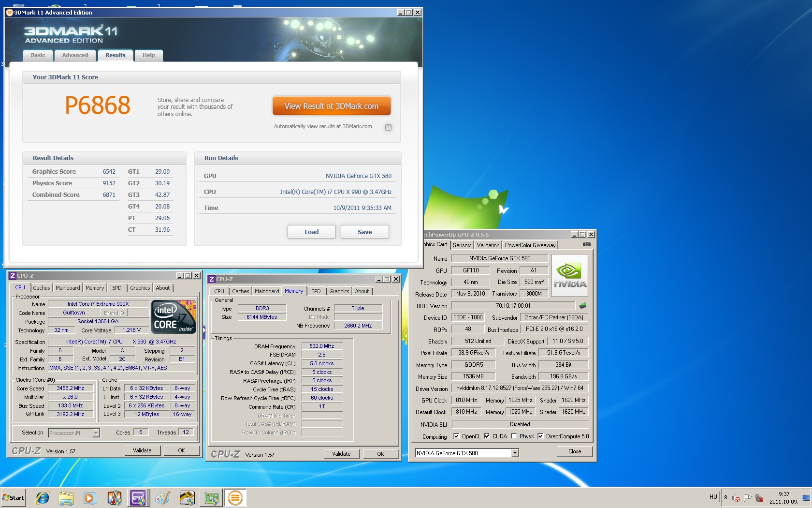Switch to GPU-Z via its taskbar icon
The image size is (812, 508).
pyautogui.click(x=211, y=498)
